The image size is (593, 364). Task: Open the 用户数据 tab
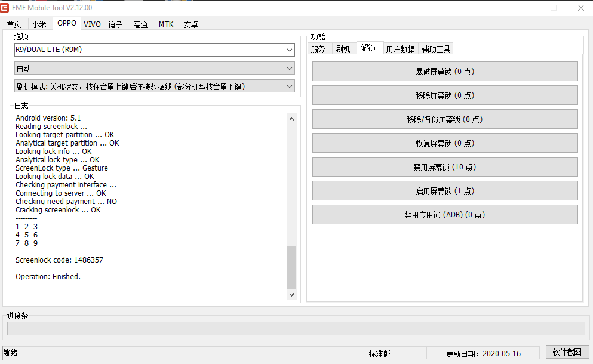pyautogui.click(x=401, y=49)
